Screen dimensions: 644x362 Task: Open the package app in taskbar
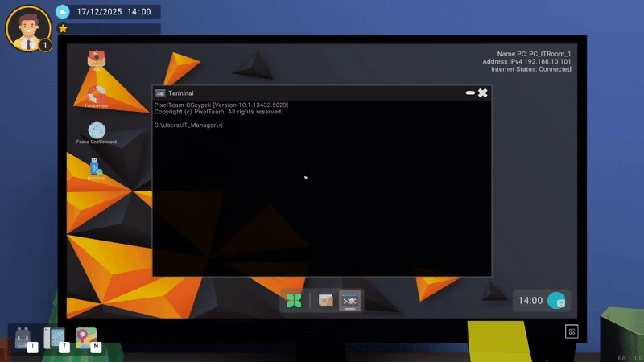(325, 301)
